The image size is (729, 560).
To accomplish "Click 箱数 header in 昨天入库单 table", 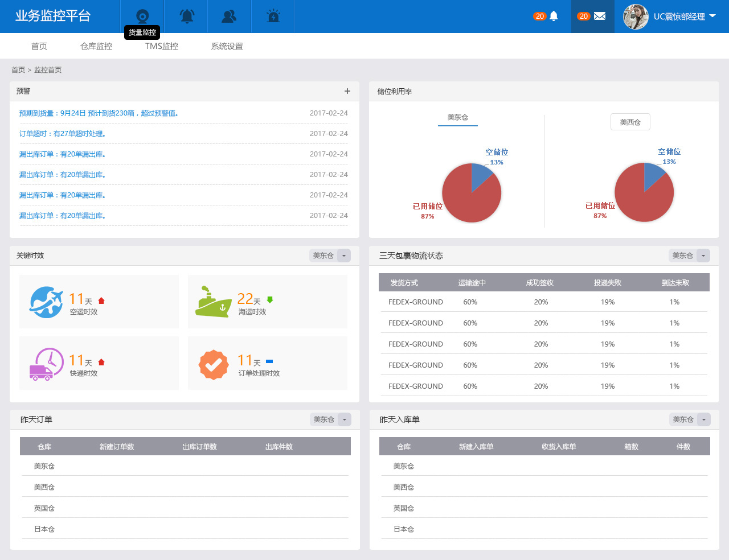I will (x=632, y=447).
